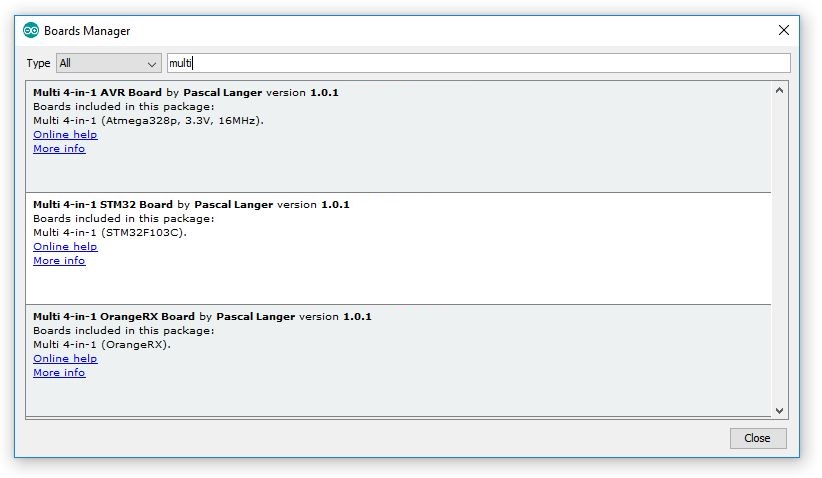Close the Boards Manager window with X
The image size is (822, 478).
click(x=783, y=30)
